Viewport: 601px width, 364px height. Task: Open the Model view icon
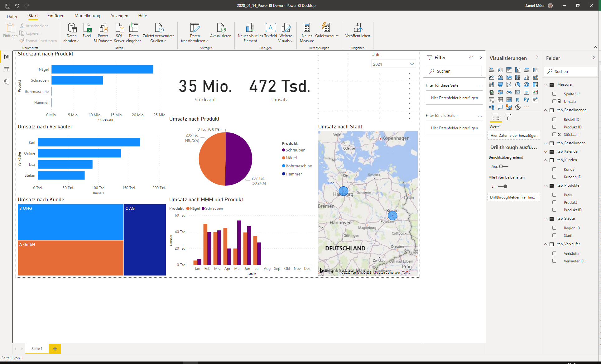[7, 82]
